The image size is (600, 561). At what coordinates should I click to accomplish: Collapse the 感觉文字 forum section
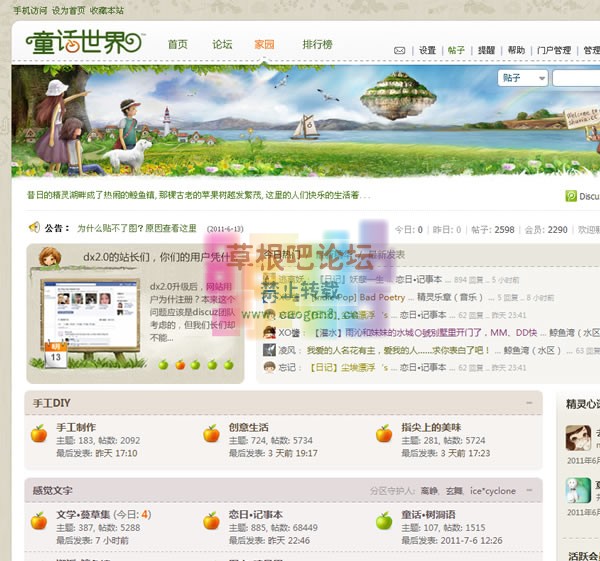529,490
